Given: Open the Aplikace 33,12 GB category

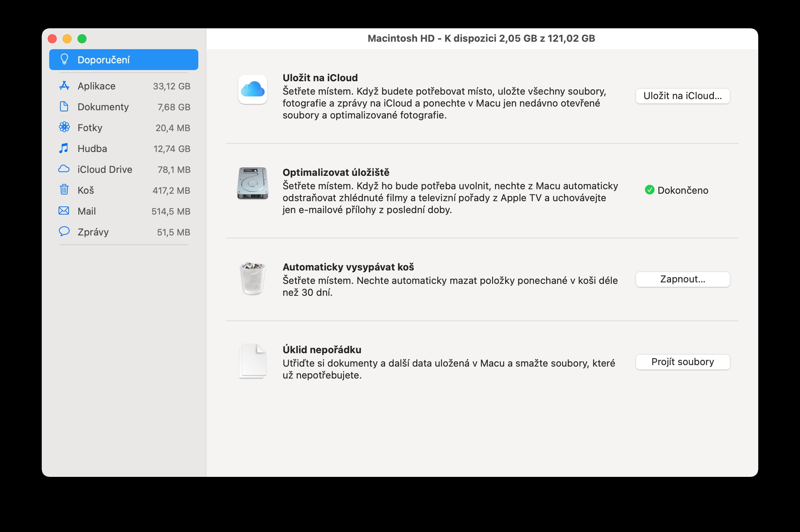Looking at the screenshot, I should point(123,86).
